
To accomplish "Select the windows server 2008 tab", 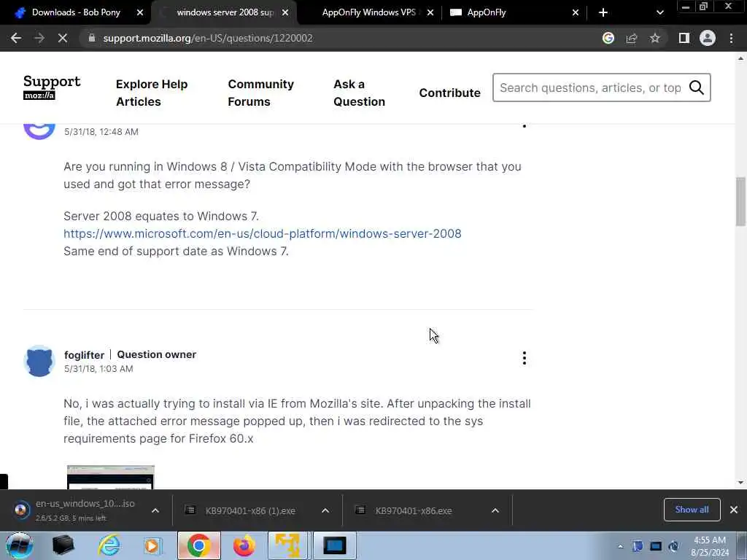I will tap(225, 12).
